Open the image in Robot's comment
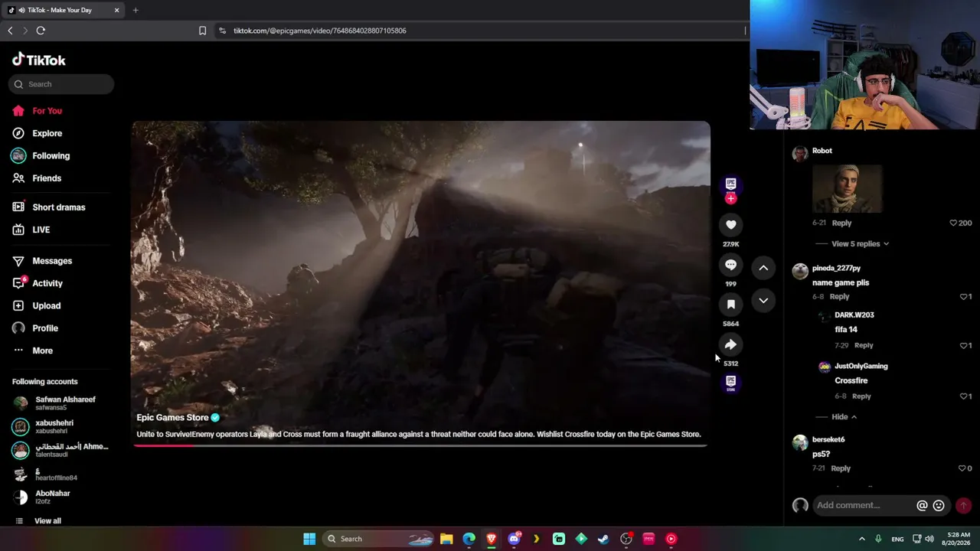This screenshot has width=980, height=551. (847, 188)
